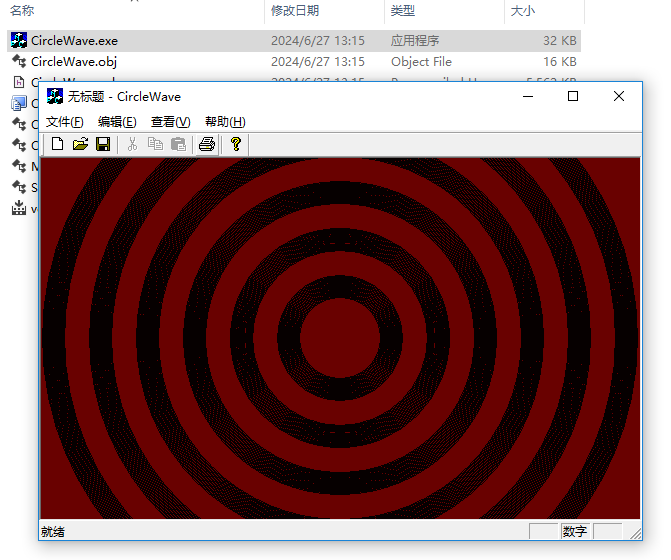Click the Paste clipboard icon
Screen dimensions: 671x560
click(x=178, y=144)
